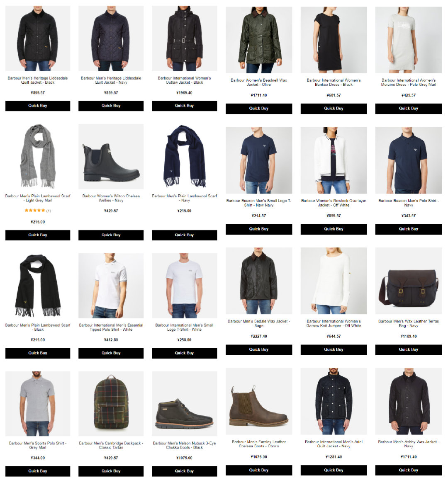Click the Beadnell Wax Jacket Olive photo
The width and height of the screenshot is (448, 485).
pyautogui.click(x=259, y=40)
